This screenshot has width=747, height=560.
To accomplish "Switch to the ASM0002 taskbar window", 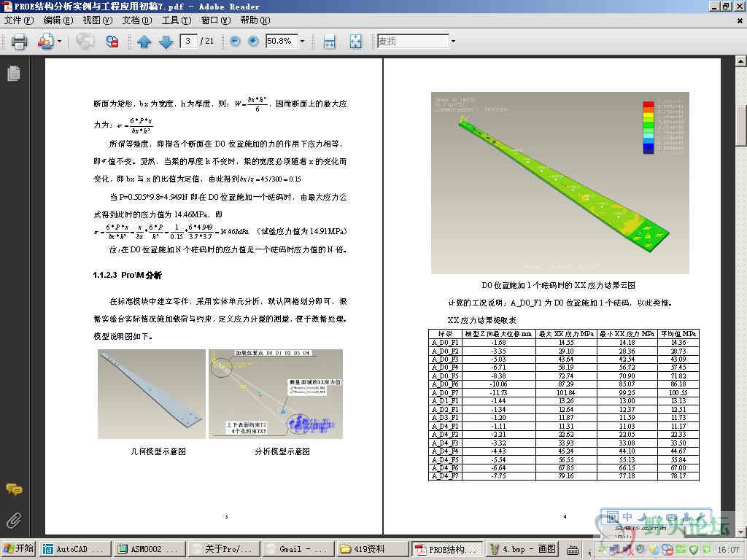I will pyautogui.click(x=150, y=549).
